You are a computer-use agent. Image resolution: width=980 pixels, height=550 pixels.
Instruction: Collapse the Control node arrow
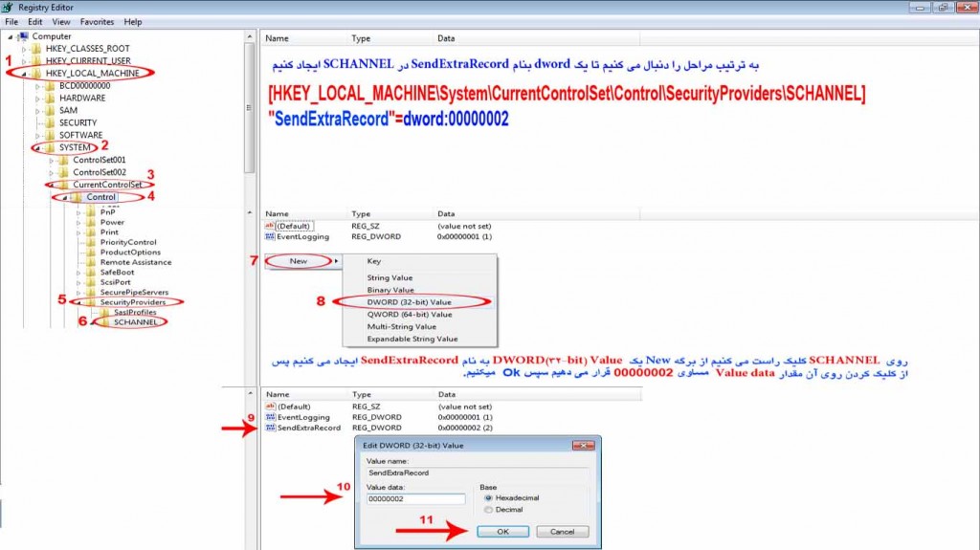pyautogui.click(x=64, y=197)
